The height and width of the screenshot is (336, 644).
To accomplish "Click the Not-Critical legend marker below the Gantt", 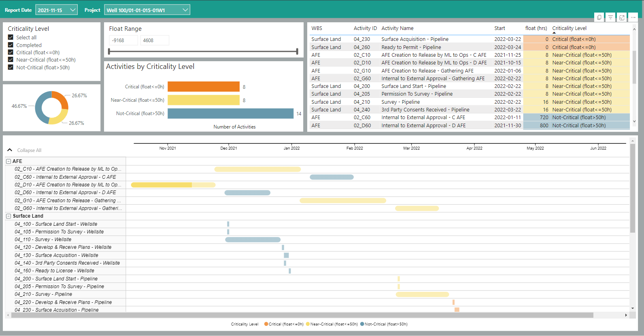I will 362,324.
